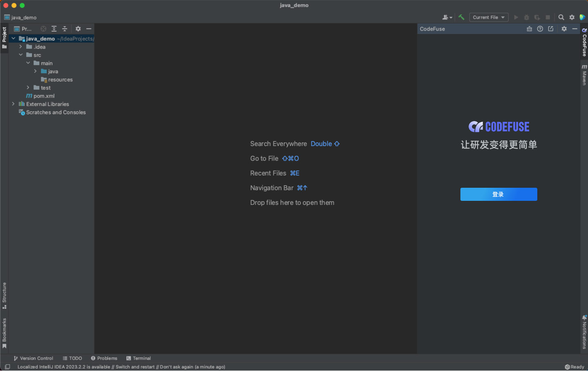This screenshot has height=371, width=588.
Task: Click the Double shift shortcut hint
Action: (325, 144)
